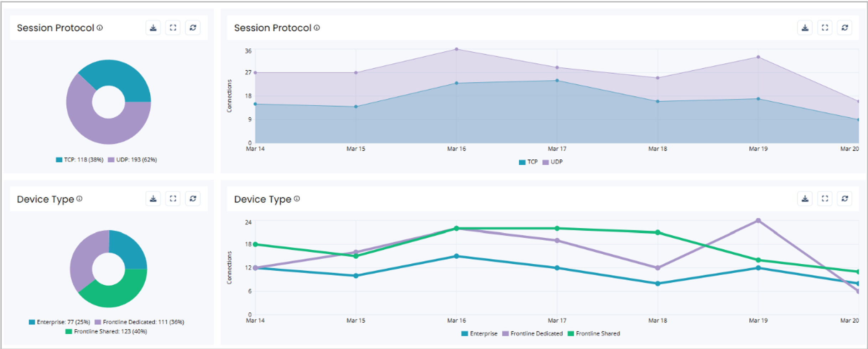Refresh the Session Protocol area chart
868x349 pixels.
[x=845, y=28]
